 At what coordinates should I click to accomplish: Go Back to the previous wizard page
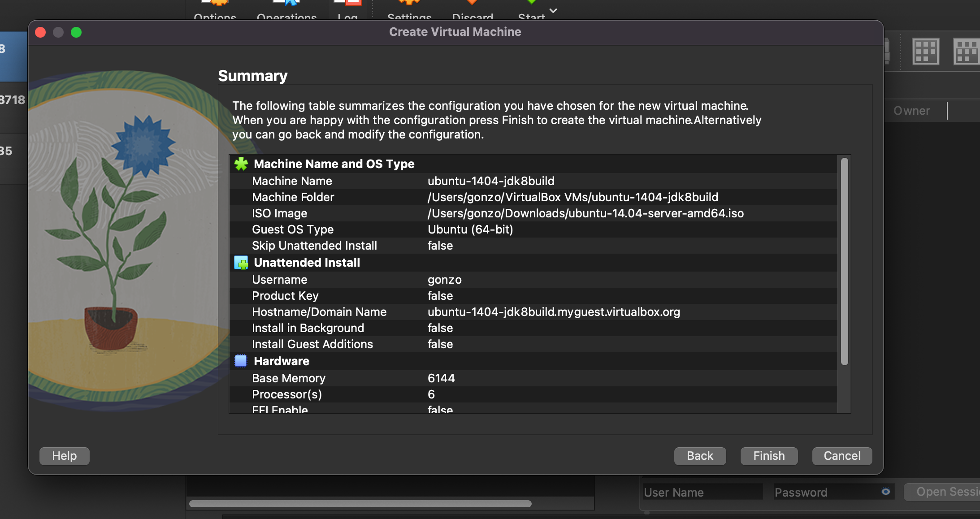tap(699, 456)
